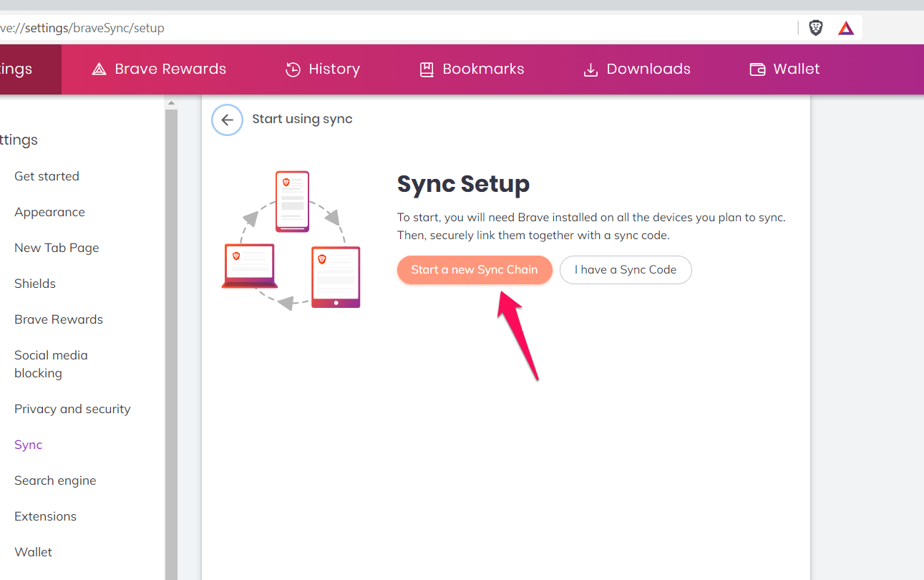
Task: Start a new Sync Chain
Action: pyautogui.click(x=475, y=270)
